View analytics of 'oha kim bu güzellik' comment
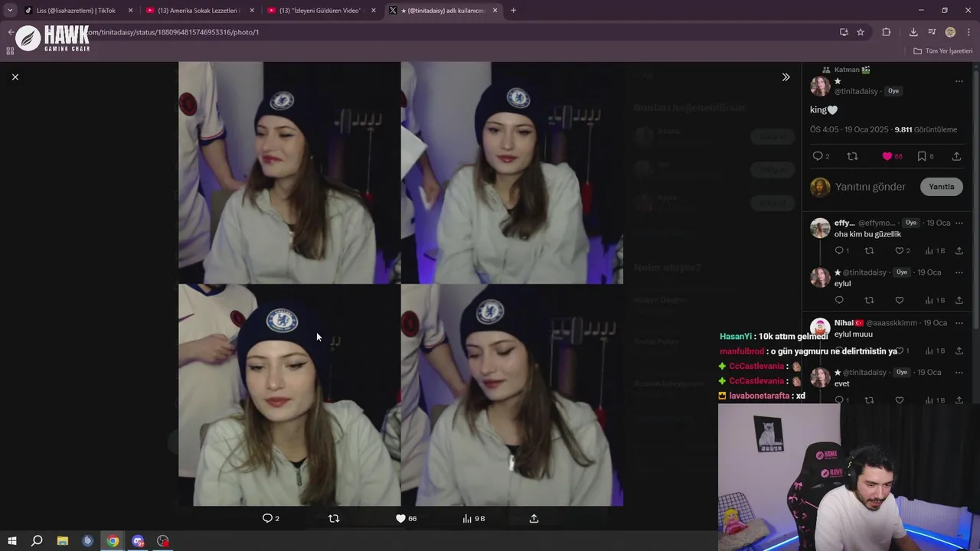This screenshot has height=551, width=980. click(929, 250)
